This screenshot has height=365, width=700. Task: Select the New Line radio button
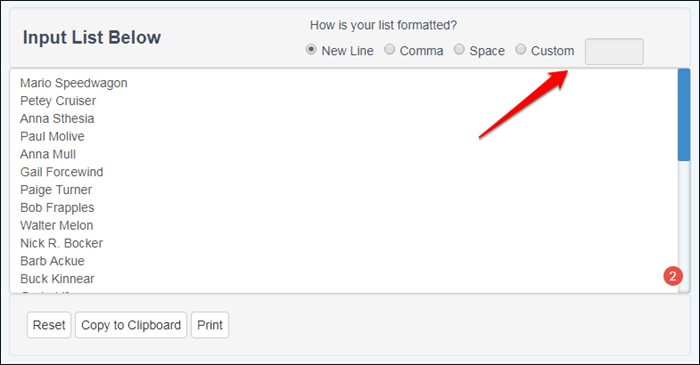(311, 50)
